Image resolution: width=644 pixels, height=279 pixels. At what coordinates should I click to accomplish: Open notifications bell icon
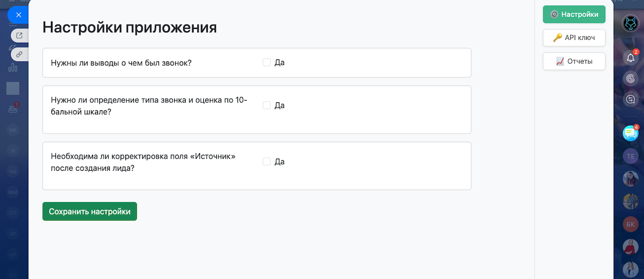630,58
